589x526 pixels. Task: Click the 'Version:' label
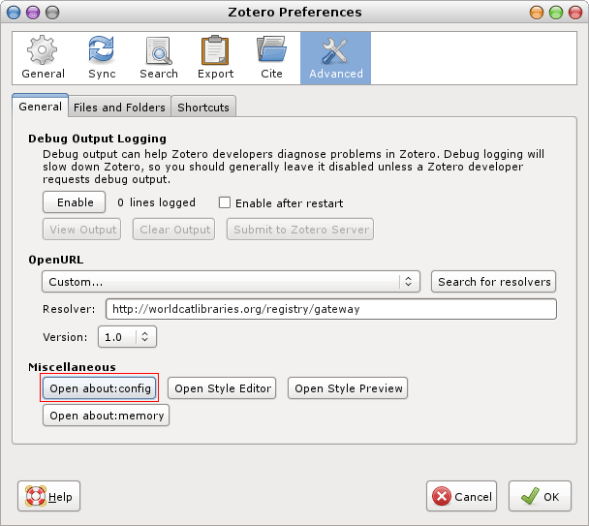click(65, 337)
